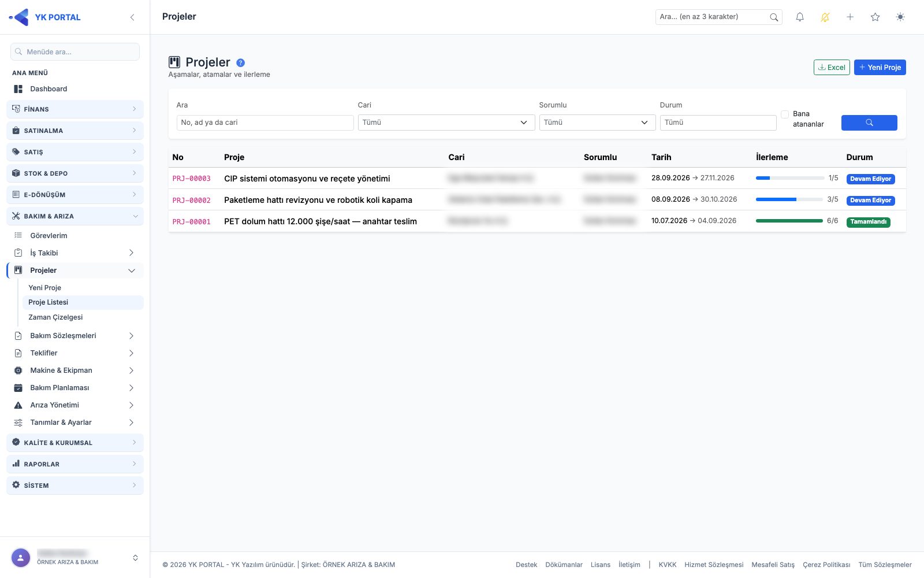
Task: Open Proje Listesi submenu item
Action: (x=83, y=302)
